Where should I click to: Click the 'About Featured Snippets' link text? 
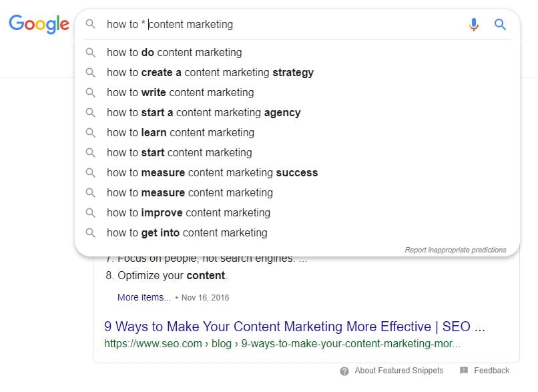pyautogui.click(x=399, y=371)
